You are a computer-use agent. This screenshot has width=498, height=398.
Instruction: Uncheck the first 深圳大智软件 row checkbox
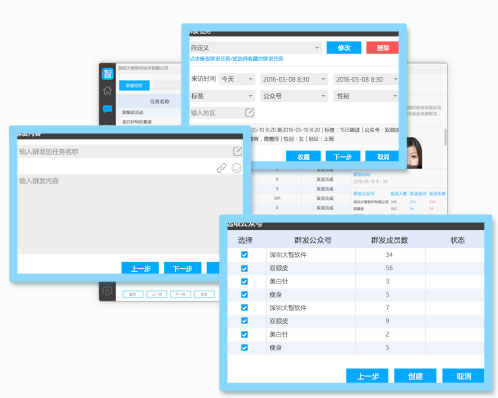244,255
